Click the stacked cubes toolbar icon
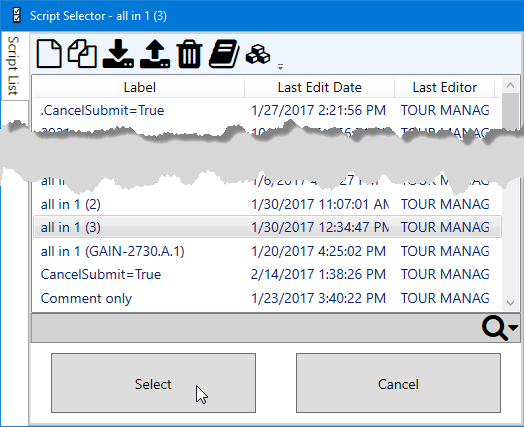The width and height of the screenshot is (524, 427). 258,54
